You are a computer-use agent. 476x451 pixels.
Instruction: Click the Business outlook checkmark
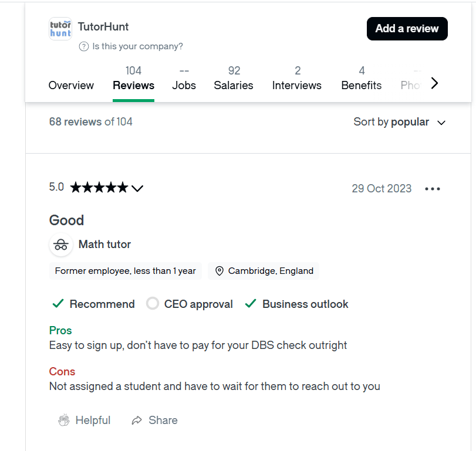point(251,304)
